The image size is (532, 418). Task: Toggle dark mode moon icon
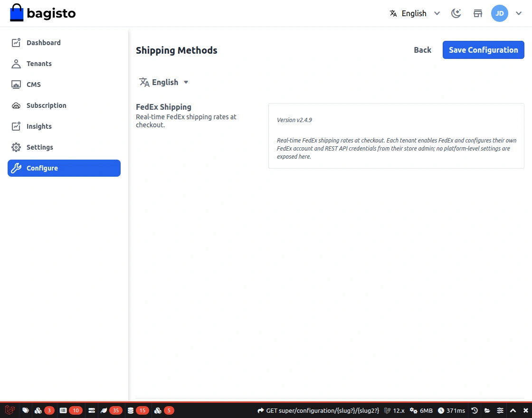[456, 13]
